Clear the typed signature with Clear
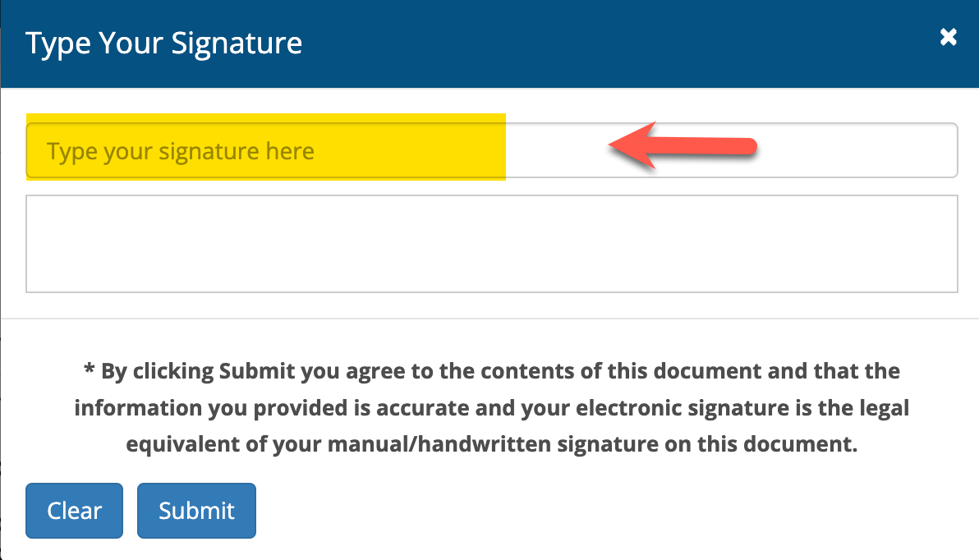Image resolution: width=979 pixels, height=560 pixels. tap(74, 510)
